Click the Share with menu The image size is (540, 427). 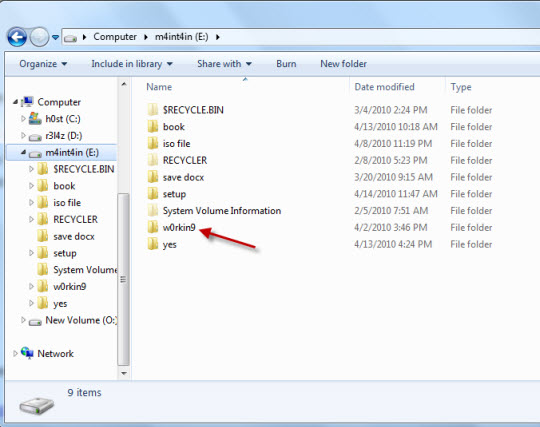[x=225, y=64]
